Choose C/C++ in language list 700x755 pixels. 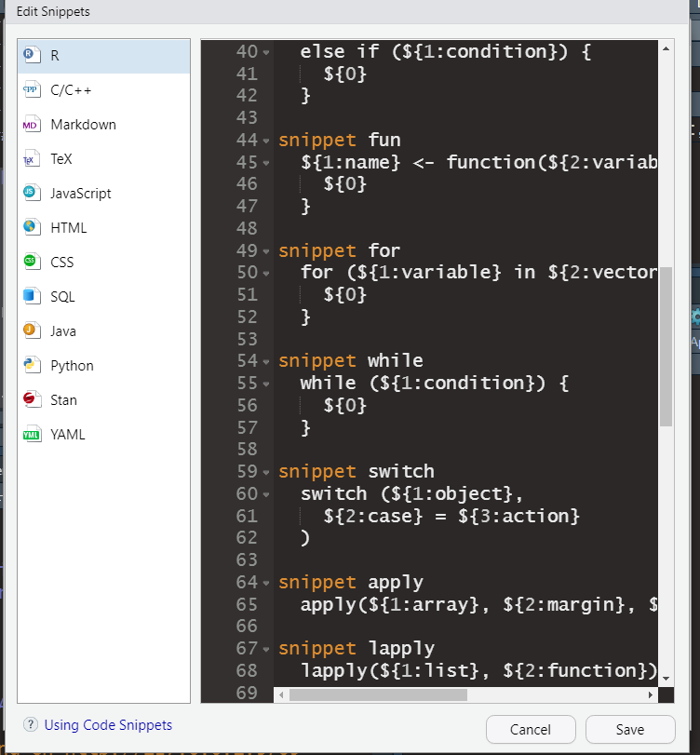coord(104,90)
